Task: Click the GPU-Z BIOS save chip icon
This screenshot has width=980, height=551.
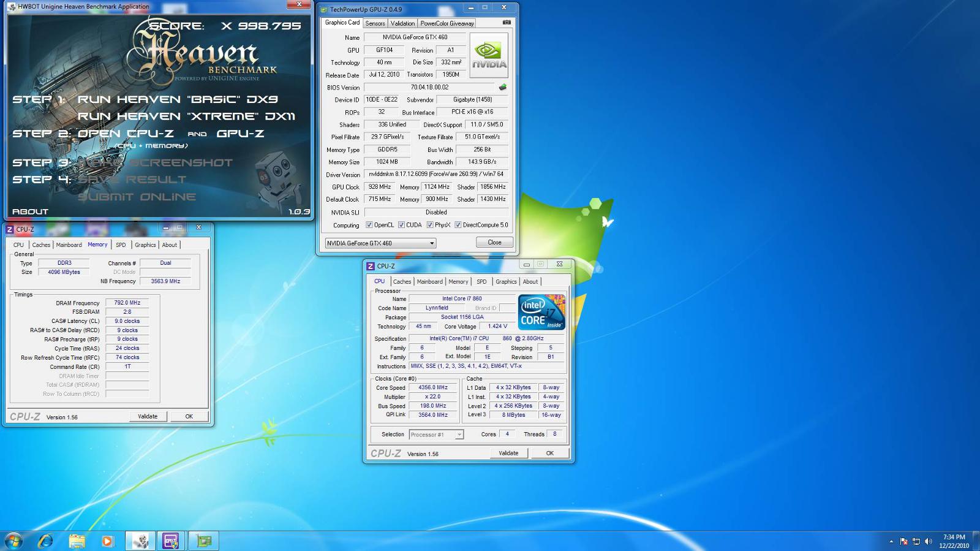Action: tap(503, 87)
